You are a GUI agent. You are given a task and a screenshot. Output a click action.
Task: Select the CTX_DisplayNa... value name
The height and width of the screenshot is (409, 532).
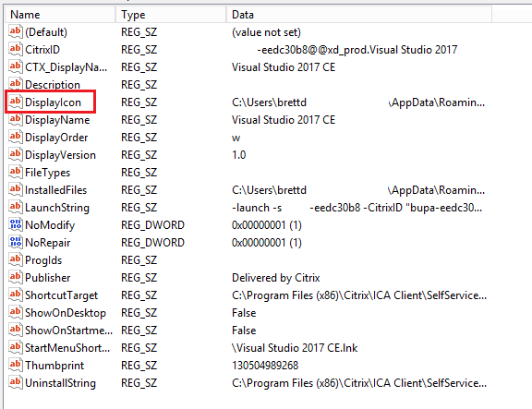[66, 67]
